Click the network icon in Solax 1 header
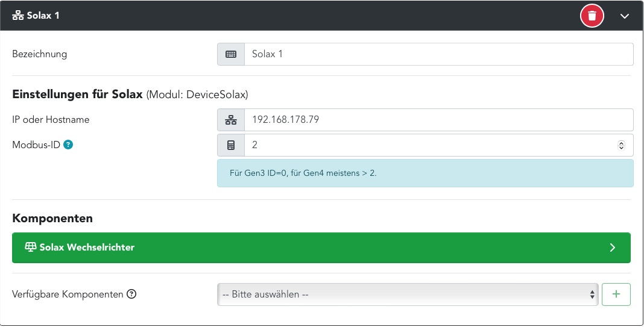 (17, 16)
